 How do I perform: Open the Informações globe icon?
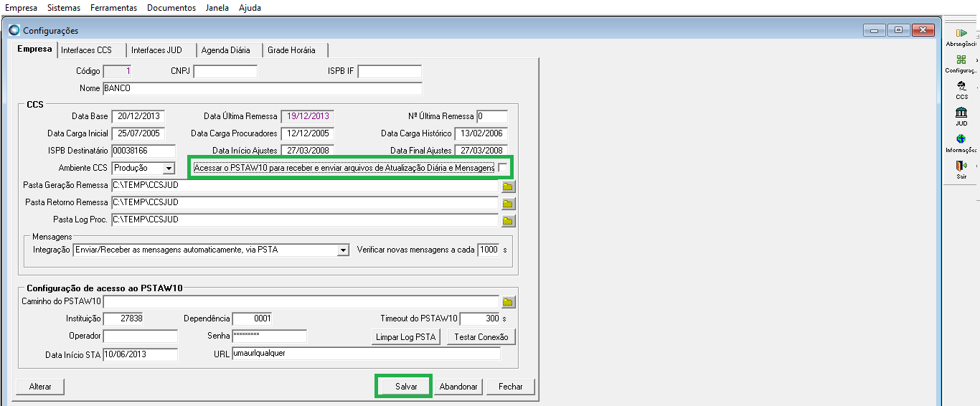pyautogui.click(x=961, y=139)
